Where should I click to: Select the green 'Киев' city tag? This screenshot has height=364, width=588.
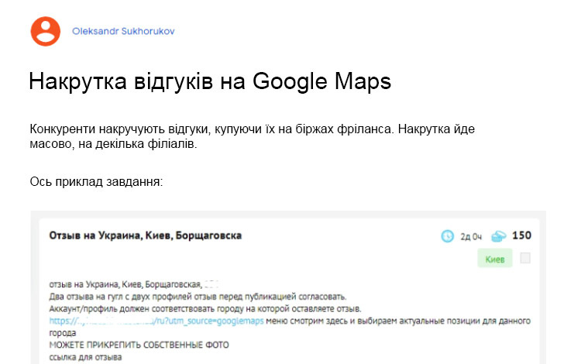coord(494,259)
